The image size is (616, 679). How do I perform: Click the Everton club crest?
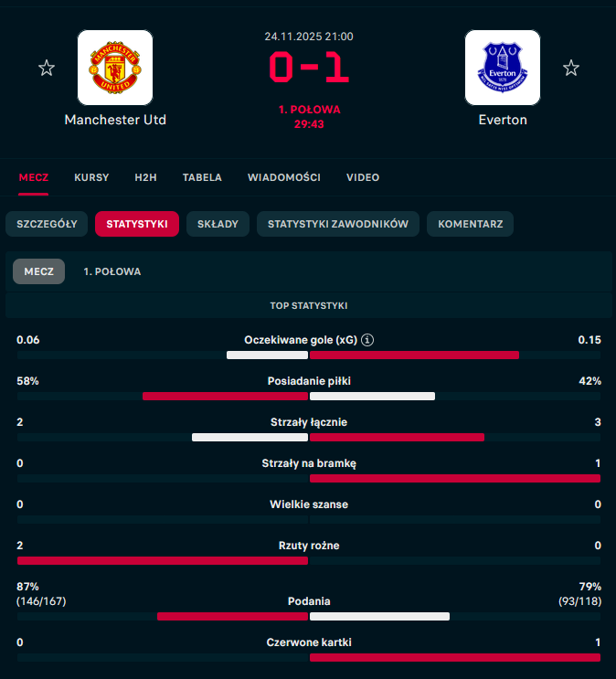tap(503, 68)
